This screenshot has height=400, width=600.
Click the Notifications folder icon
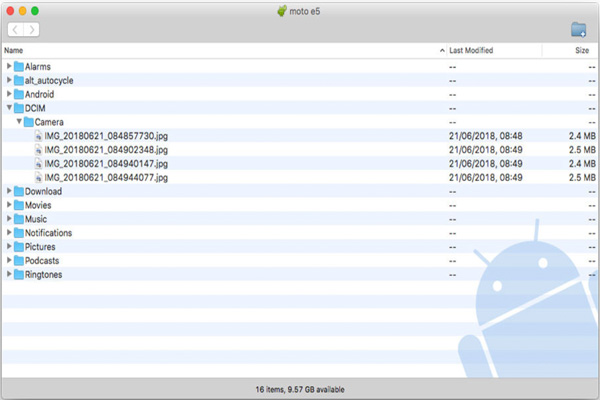[19, 233]
